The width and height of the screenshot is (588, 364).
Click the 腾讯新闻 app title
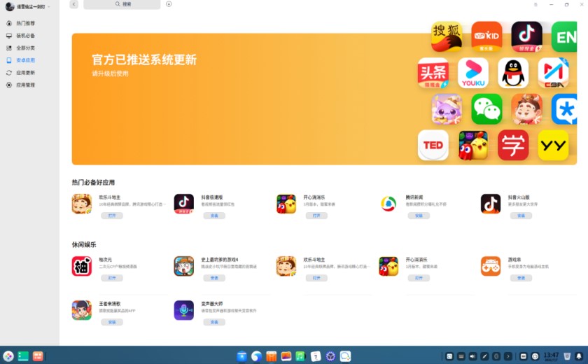[414, 197]
